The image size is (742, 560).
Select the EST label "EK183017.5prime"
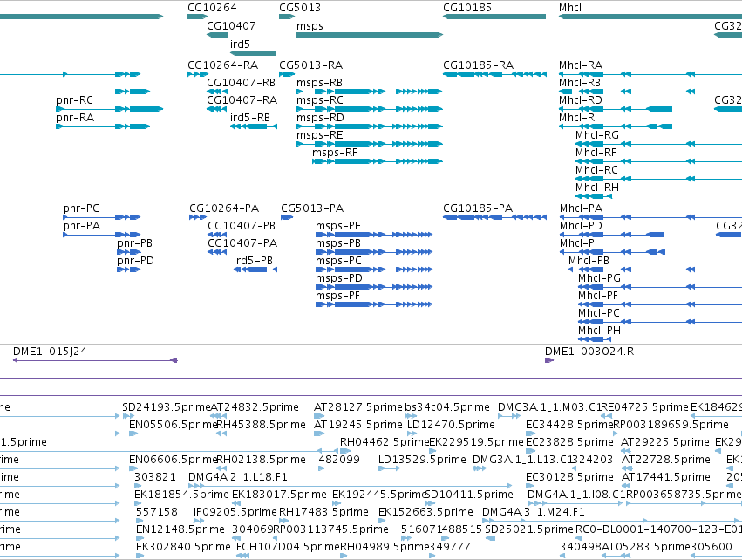tap(279, 495)
